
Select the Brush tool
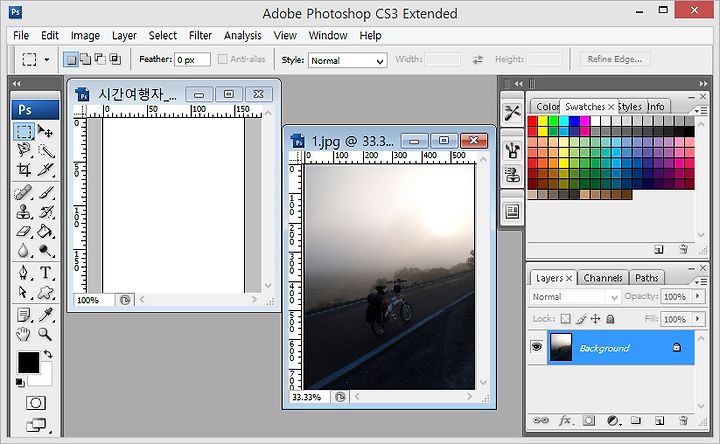(45, 192)
